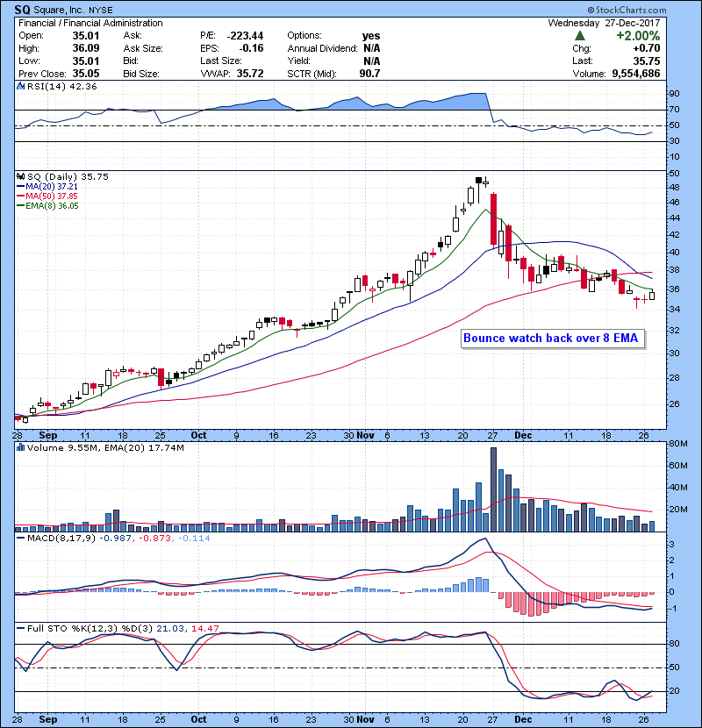
Task: Click the blue MA(20) legend line marker
Action: pyautogui.click(x=20, y=187)
